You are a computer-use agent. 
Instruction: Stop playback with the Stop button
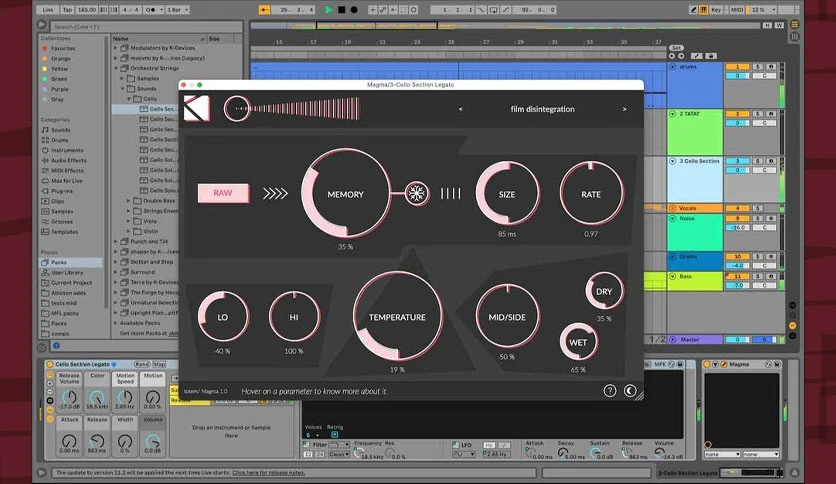[341, 10]
